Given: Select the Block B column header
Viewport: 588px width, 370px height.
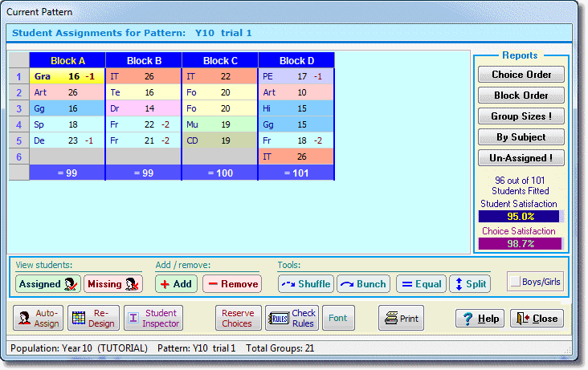Looking at the screenshot, I should point(144,60).
